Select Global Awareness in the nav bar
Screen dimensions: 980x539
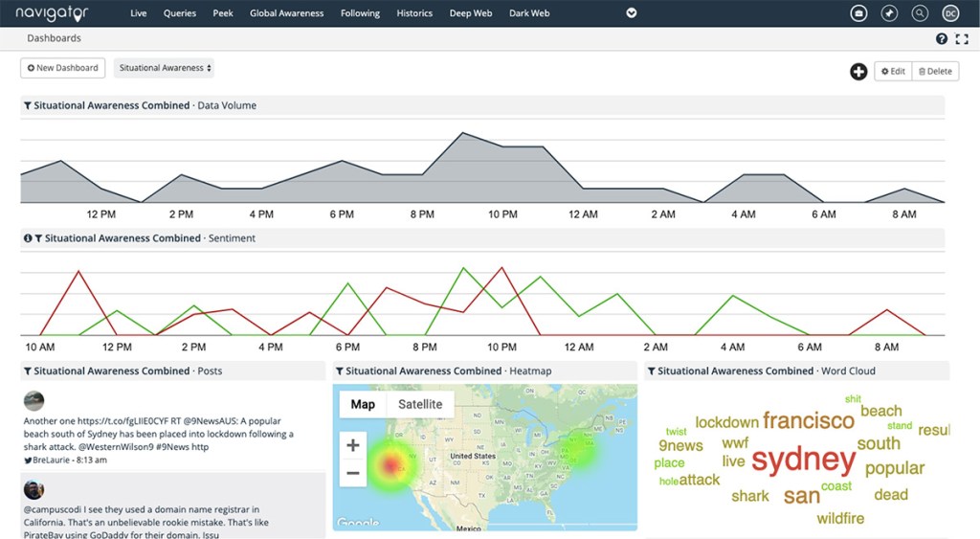pos(286,13)
